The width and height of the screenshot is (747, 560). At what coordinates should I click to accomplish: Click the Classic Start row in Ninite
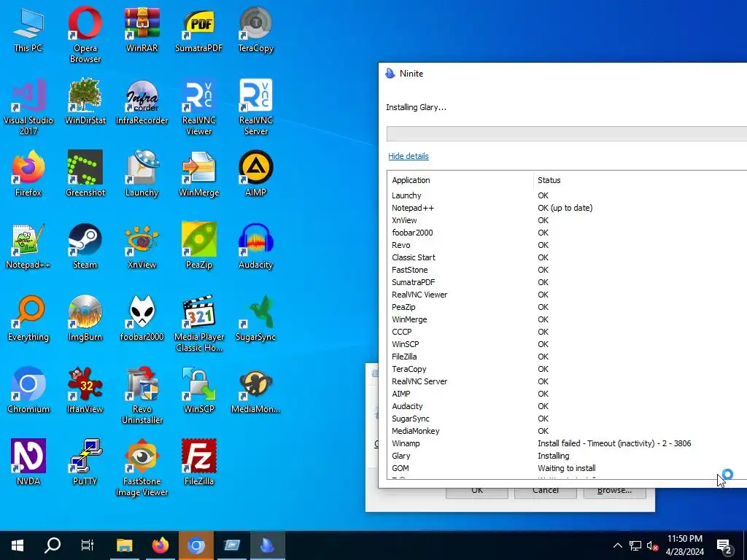567,257
